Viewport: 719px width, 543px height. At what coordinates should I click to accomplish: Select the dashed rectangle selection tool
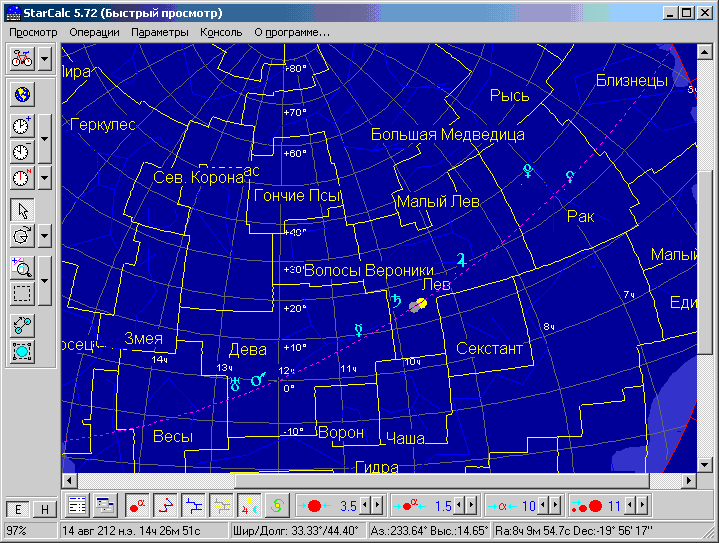point(21,294)
